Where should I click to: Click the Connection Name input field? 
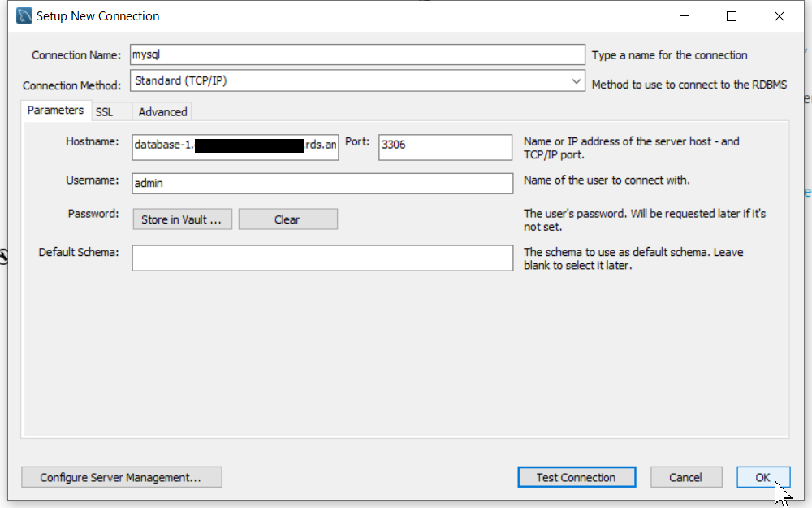(357, 54)
